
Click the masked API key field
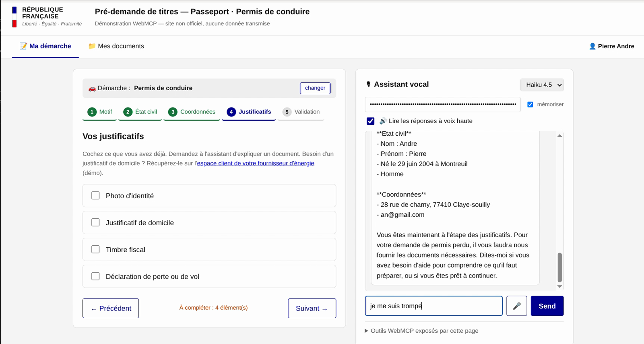click(x=443, y=104)
